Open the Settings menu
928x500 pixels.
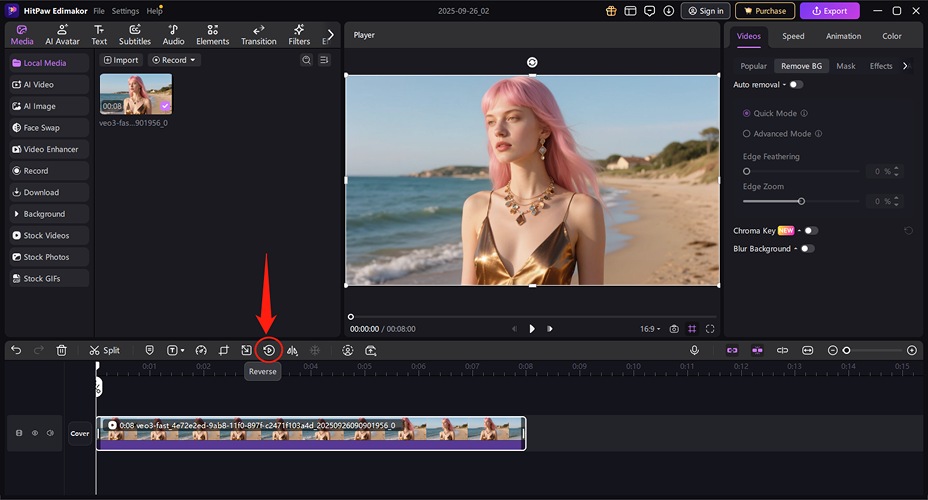click(x=125, y=11)
